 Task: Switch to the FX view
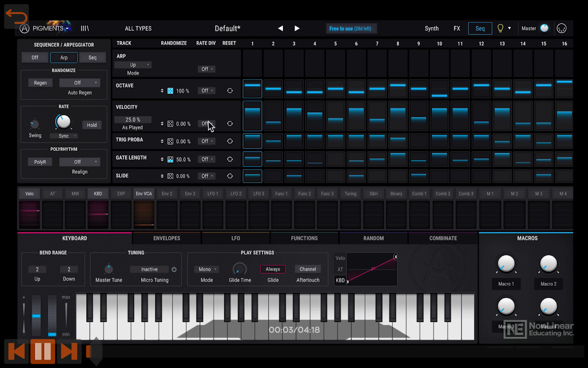click(457, 29)
